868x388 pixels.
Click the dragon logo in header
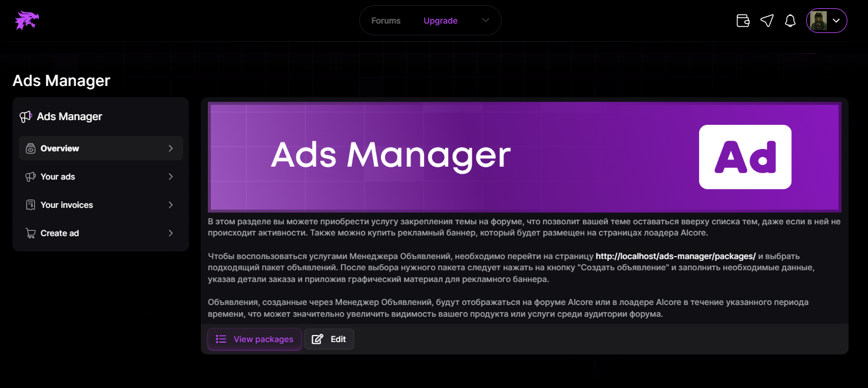[x=27, y=21]
